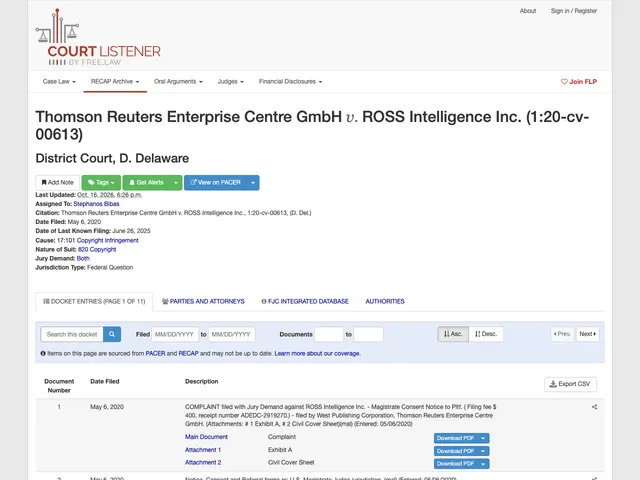640x480 pixels.
Task: Open Learn more about our coverage
Action: (317, 353)
